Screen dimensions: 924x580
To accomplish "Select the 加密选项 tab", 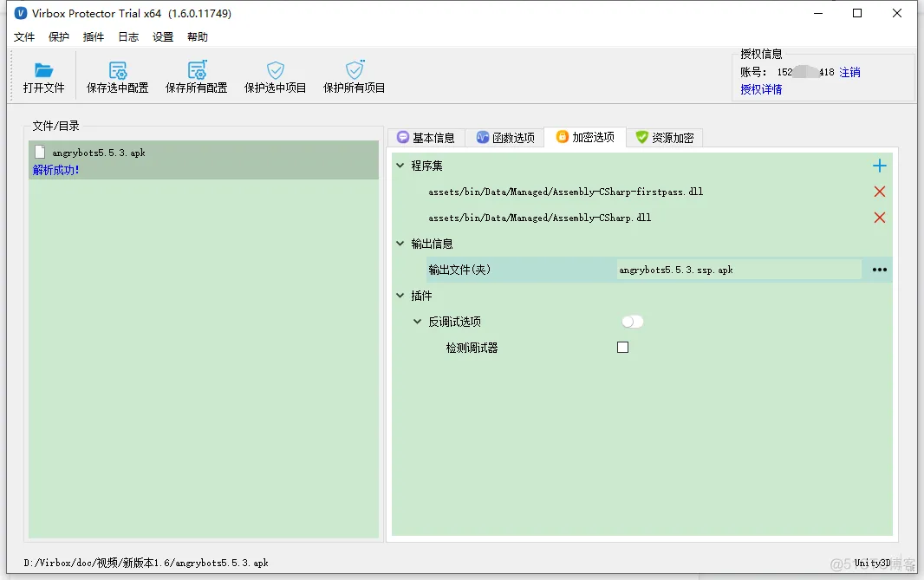I will tap(585, 137).
